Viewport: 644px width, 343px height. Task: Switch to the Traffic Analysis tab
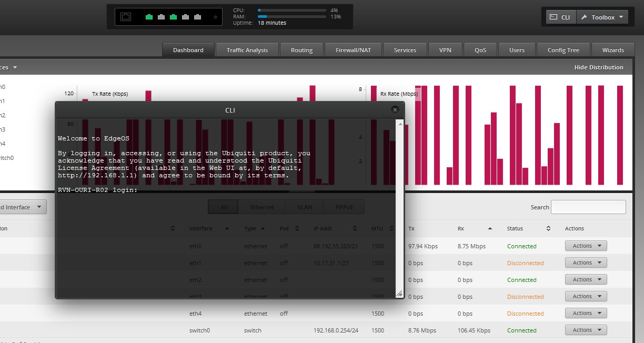tap(247, 50)
